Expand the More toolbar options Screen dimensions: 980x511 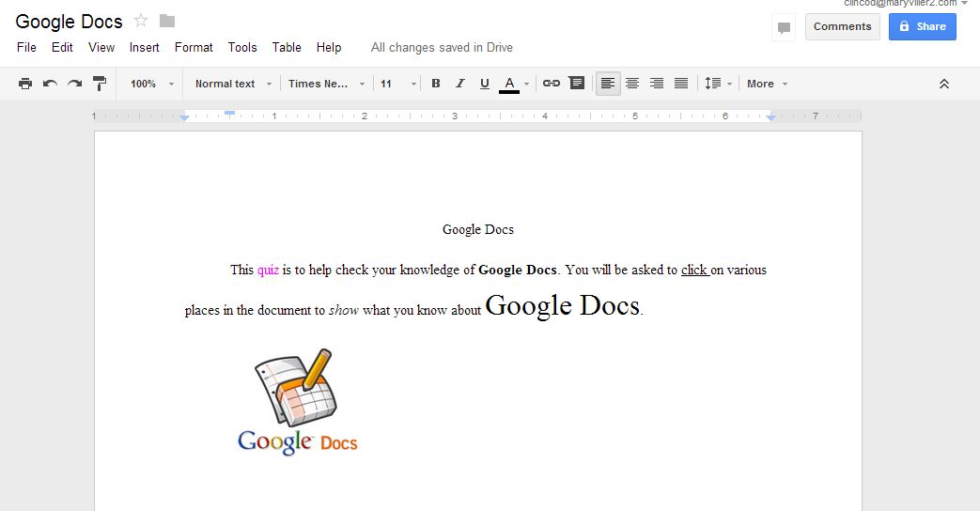pos(767,84)
